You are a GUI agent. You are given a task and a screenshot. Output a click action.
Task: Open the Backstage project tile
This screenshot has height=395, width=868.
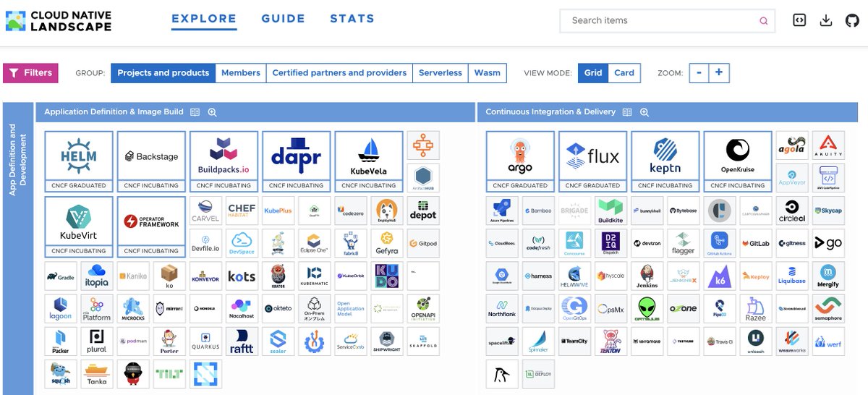(151, 161)
